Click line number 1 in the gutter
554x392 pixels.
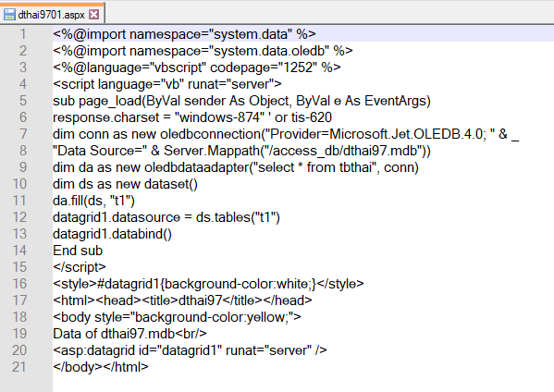pos(23,34)
